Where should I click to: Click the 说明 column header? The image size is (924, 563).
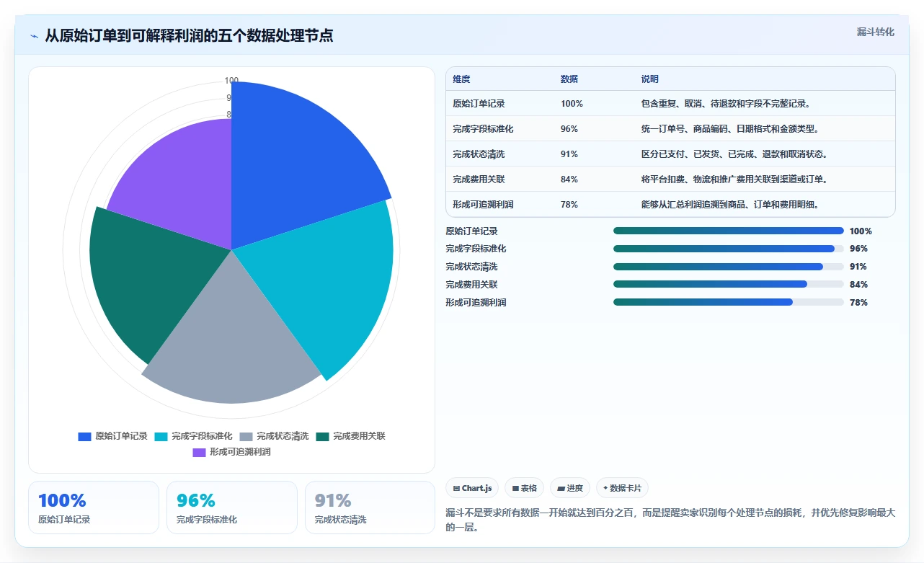pyautogui.click(x=650, y=79)
